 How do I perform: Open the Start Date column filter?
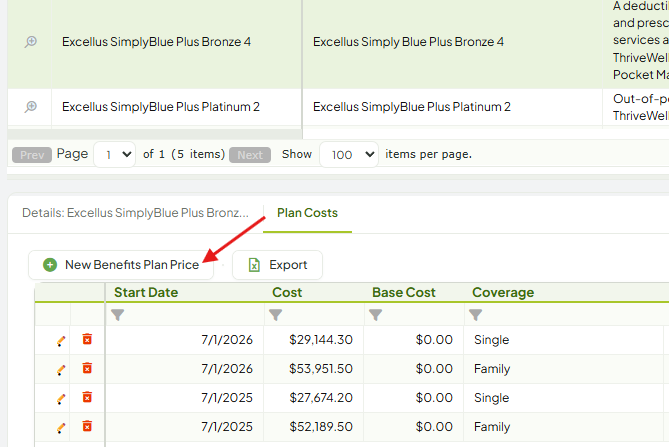(118, 315)
